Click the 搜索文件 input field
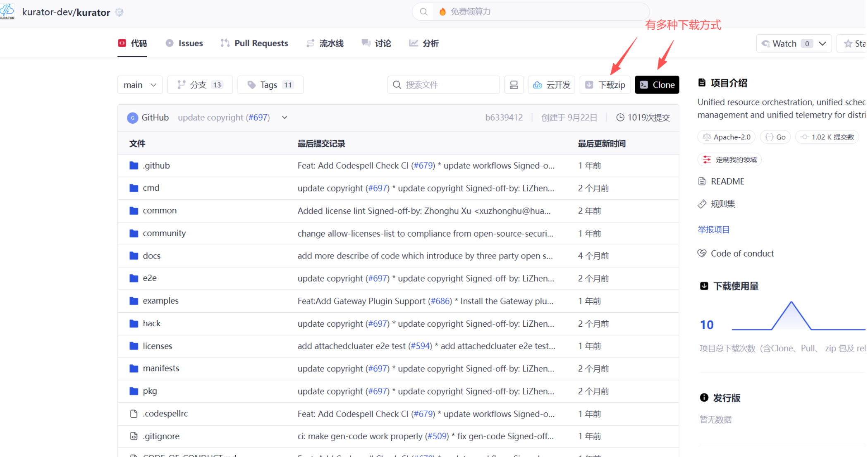The image size is (868, 457). click(x=449, y=85)
